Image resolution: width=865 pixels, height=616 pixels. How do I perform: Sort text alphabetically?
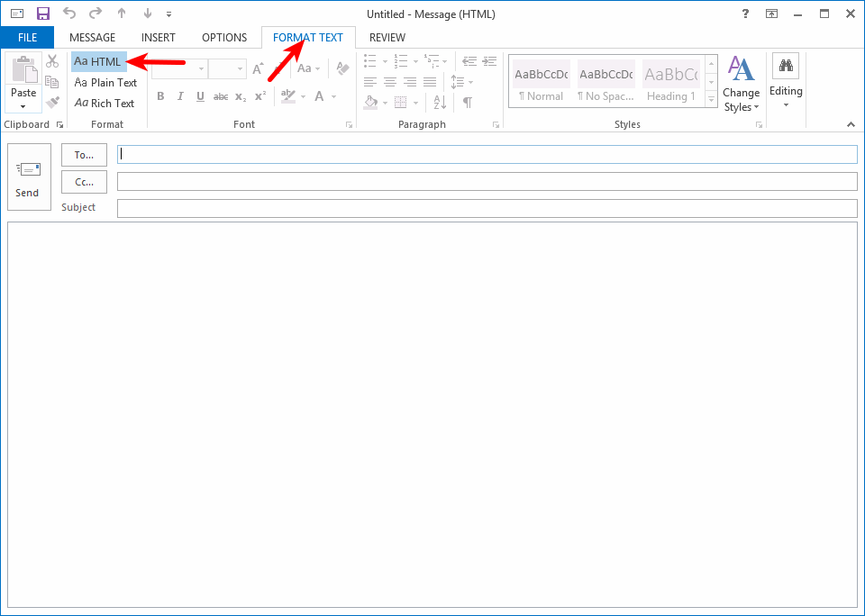[440, 103]
